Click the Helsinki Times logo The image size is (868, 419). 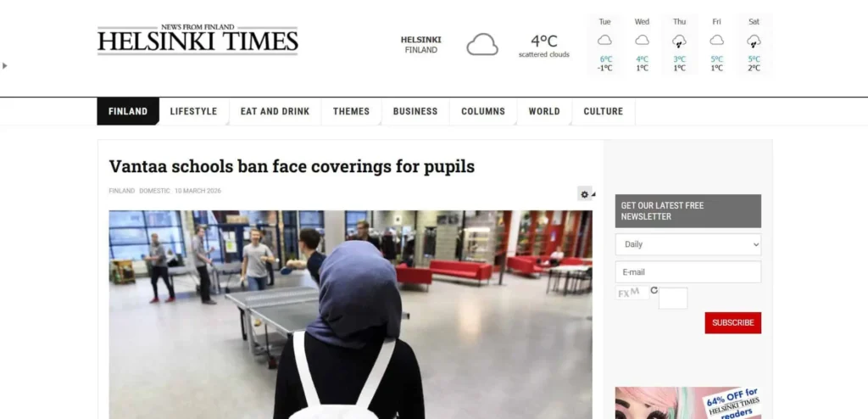(198, 39)
